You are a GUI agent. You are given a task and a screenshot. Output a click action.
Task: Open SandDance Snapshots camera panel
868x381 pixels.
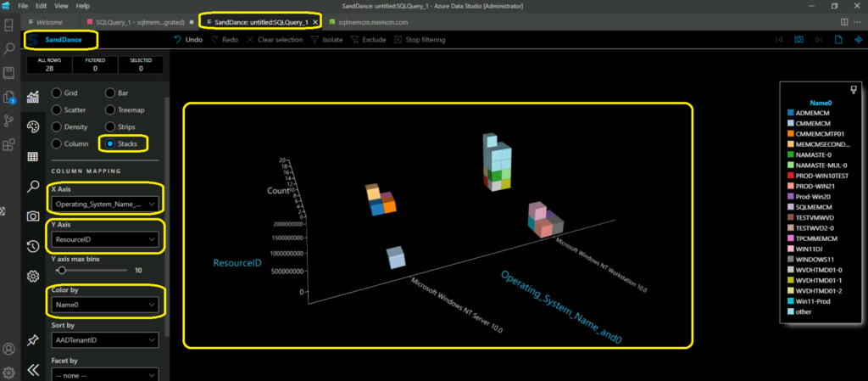coord(33,216)
